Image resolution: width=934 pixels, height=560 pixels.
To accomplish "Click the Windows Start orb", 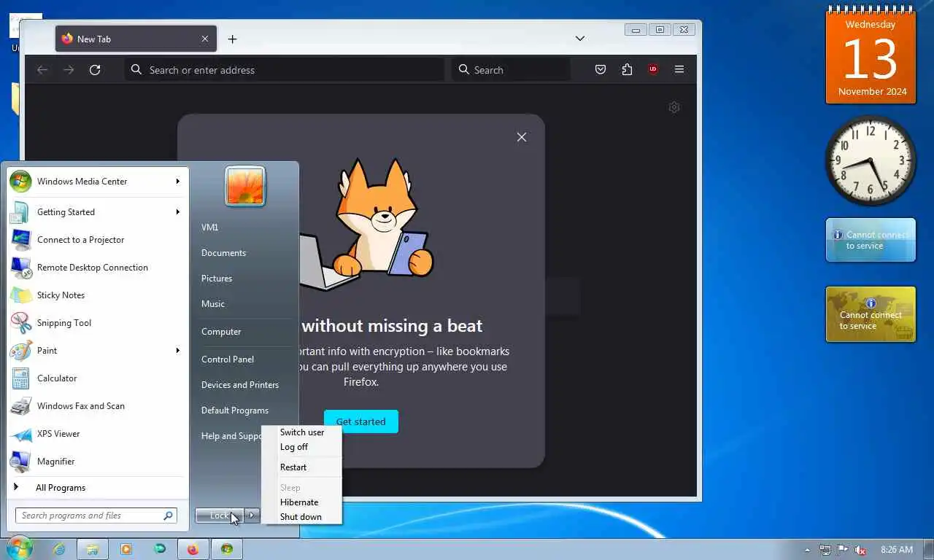I will (20, 548).
